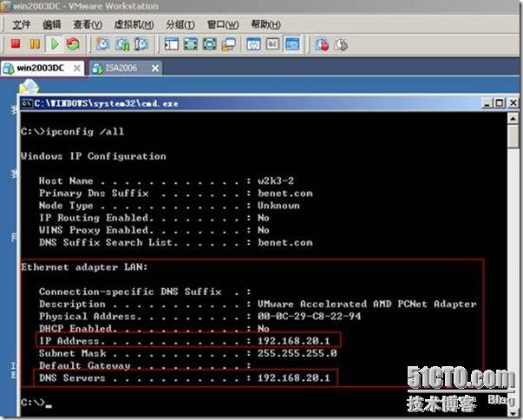Click the cmd scrollbar up arrow
The image size is (523, 420).
(x=513, y=118)
